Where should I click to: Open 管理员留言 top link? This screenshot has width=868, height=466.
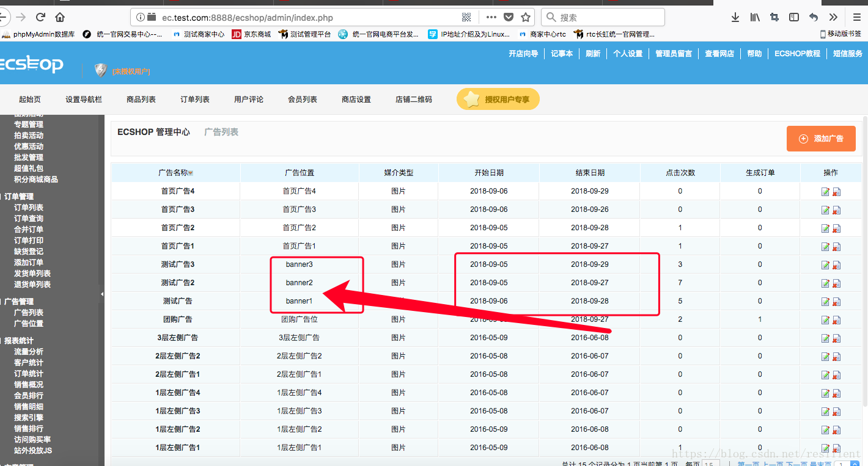674,54
